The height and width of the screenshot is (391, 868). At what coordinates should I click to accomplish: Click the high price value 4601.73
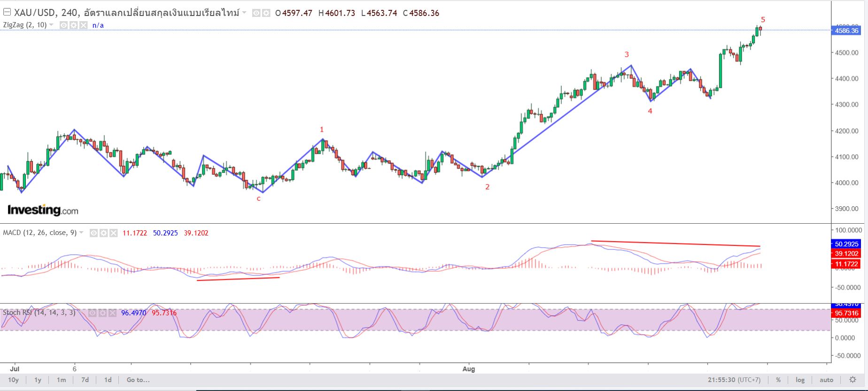340,13
